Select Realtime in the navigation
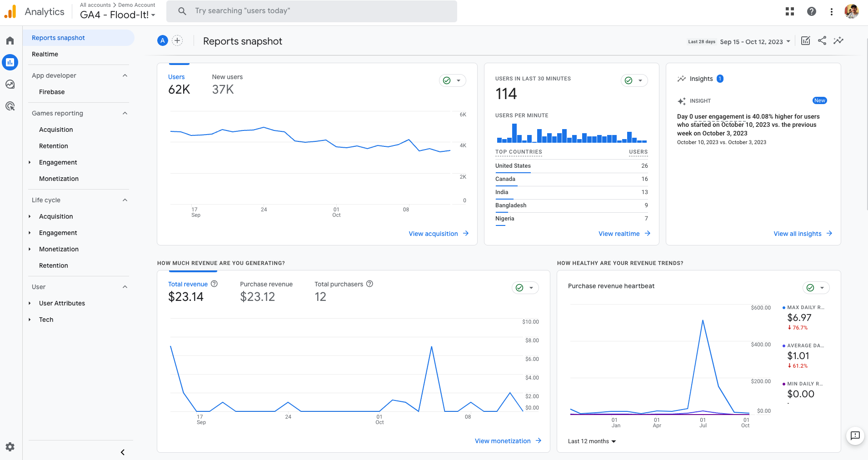868x460 pixels. click(x=45, y=54)
